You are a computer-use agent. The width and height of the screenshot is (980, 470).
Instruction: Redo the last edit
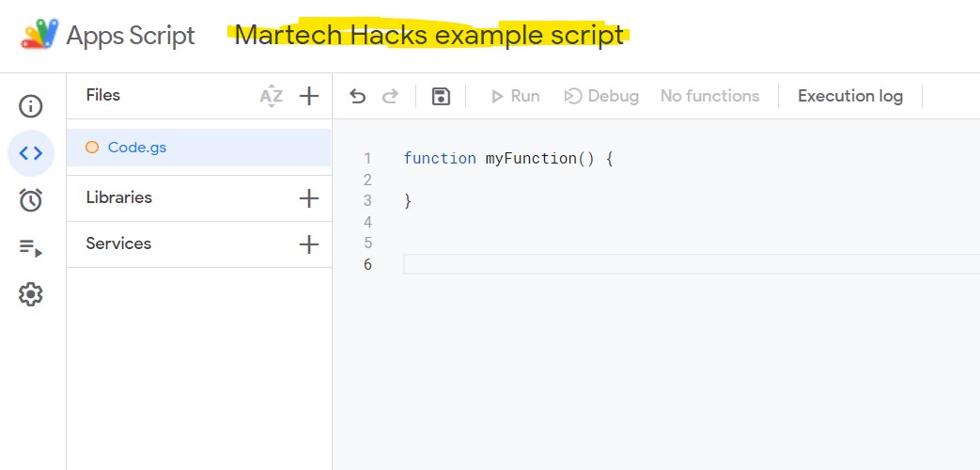(390, 96)
